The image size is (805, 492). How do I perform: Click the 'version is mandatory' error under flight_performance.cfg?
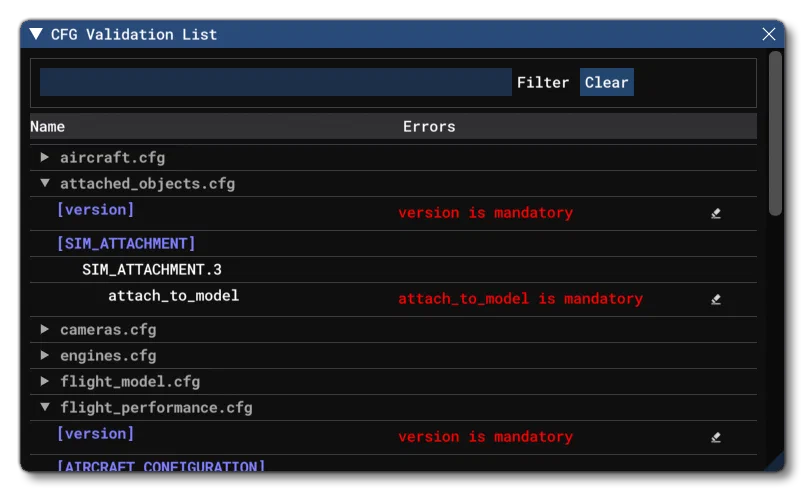click(486, 437)
